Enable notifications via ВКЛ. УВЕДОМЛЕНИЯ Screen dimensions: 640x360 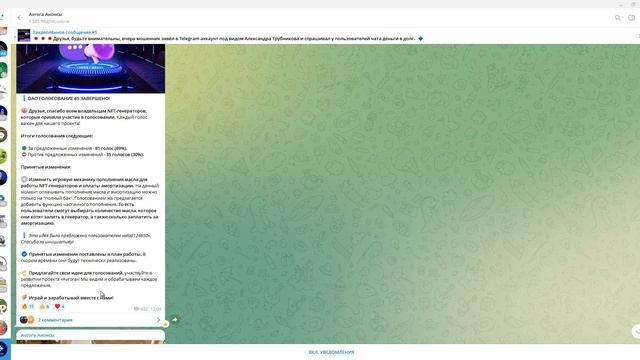(x=331, y=352)
